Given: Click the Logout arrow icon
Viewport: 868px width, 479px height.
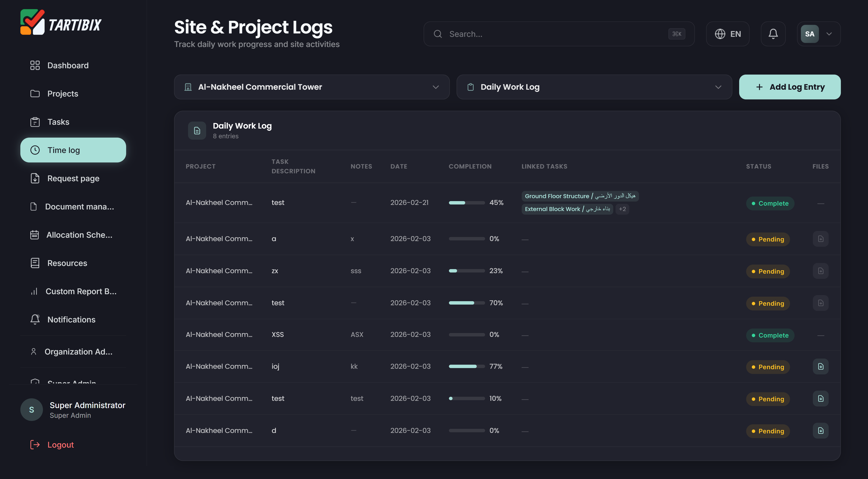Looking at the screenshot, I should click(35, 445).
